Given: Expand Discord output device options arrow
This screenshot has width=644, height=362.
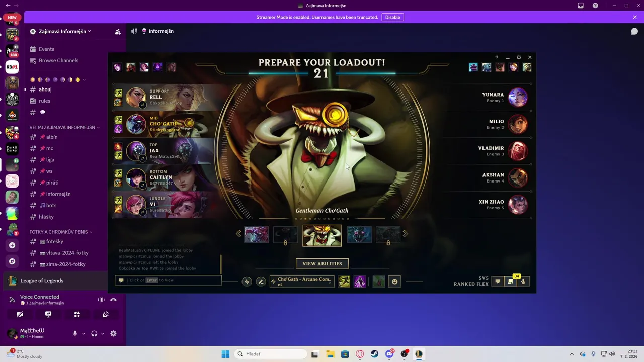Looking at the screenshot, I should coord(103,333).
